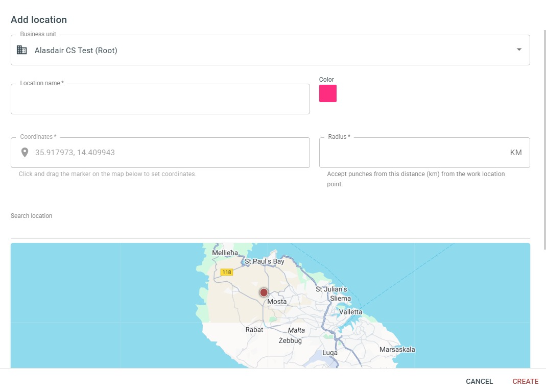
Task: Click the 118 road badge on map
Action: [227, 272]
